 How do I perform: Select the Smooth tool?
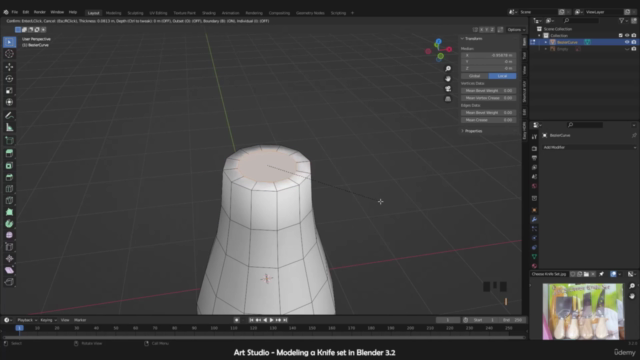pyautogui.click(x=9, y=235)
